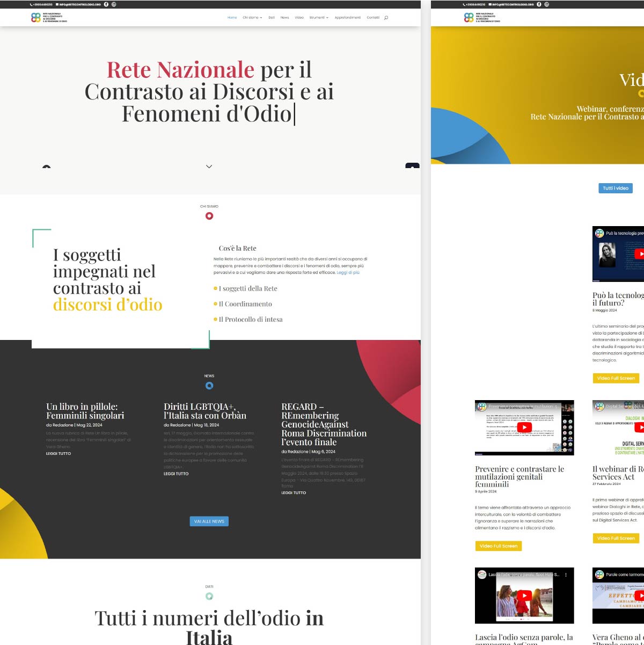Viewport: 644px width, 645px height.
Task: Click 'da Redazione | Mag 22, 2024' byline
Action: point(74,425)
